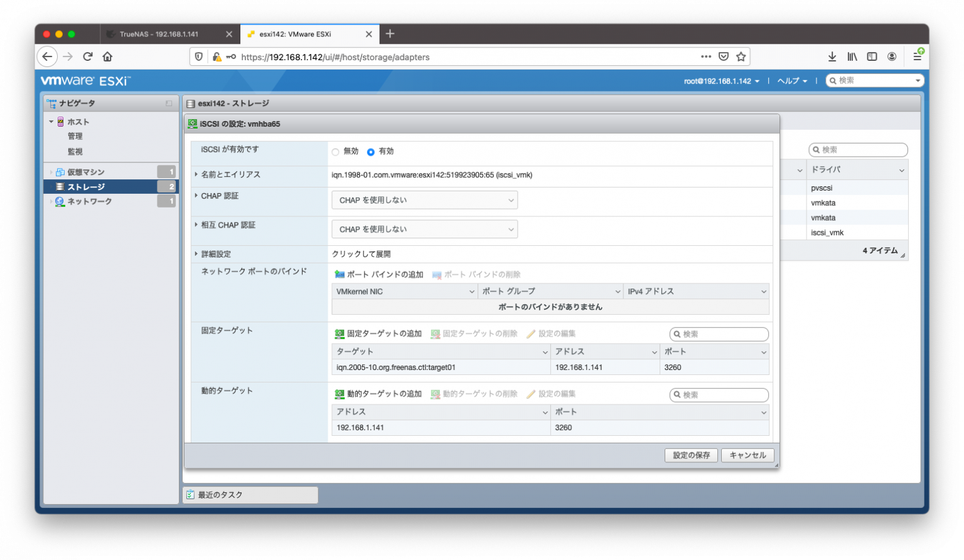The image size is (964, 560).
Task: Click the download arrow icon in the browser toolbar
Action: click(832, 56)
